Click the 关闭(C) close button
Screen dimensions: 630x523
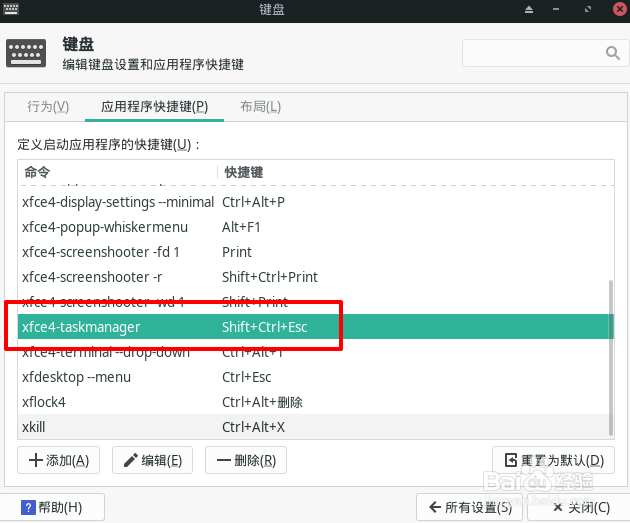tap(581, 507)
